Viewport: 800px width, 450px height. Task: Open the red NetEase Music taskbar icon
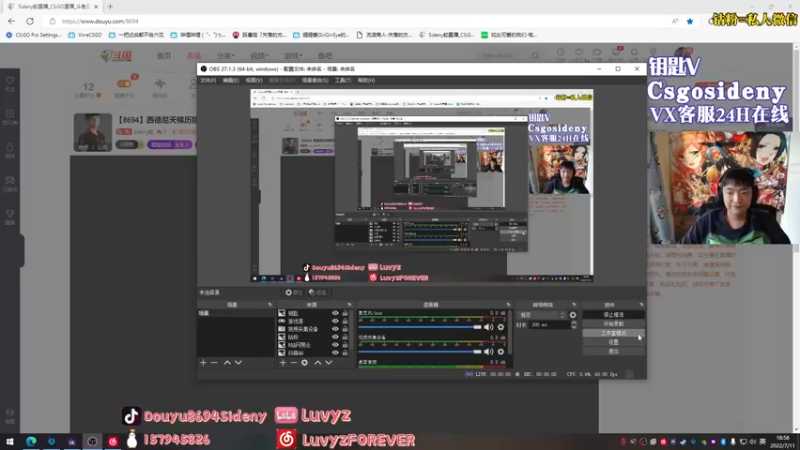point(113,441)
